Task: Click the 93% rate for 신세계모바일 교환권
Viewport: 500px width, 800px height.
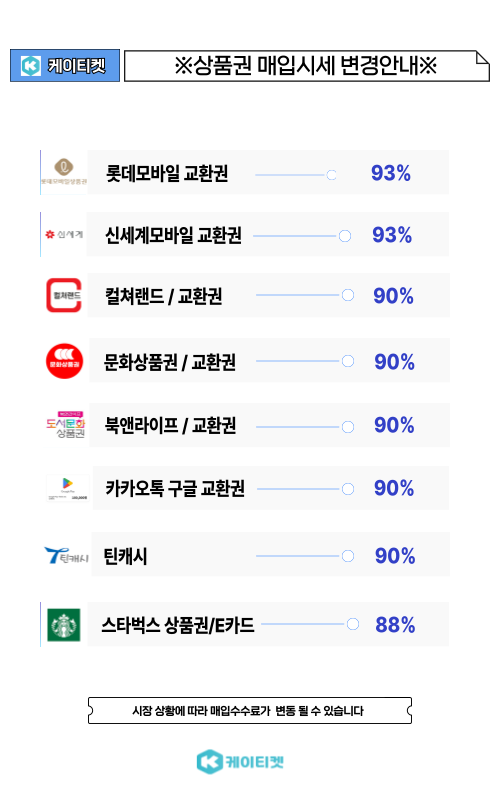Action: (x=392, y=235)
